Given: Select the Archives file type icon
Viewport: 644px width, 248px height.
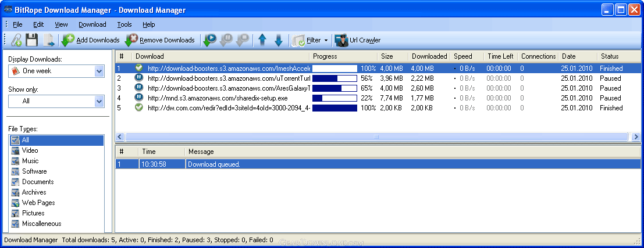Looking at the screenshot, I should 15,192.
